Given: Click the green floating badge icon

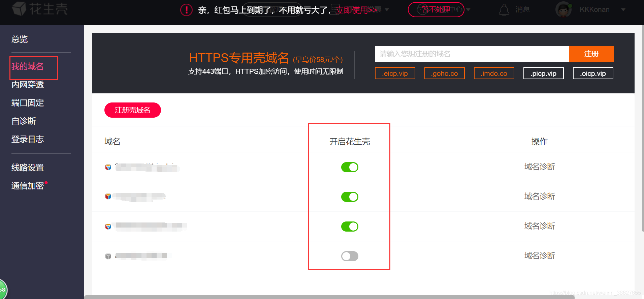Looking at the screenshot, I should (3, 289).
